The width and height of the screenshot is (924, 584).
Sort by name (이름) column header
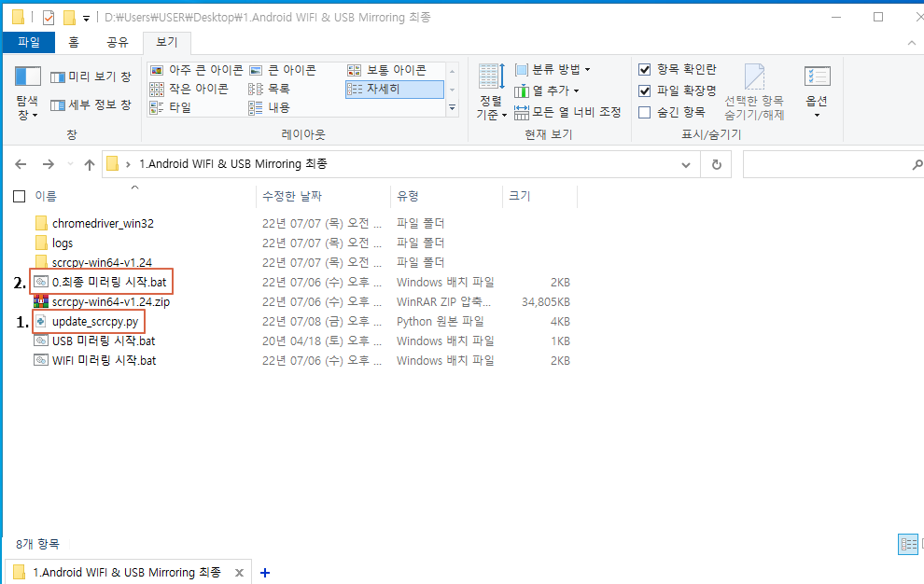[x=46, y=196]
